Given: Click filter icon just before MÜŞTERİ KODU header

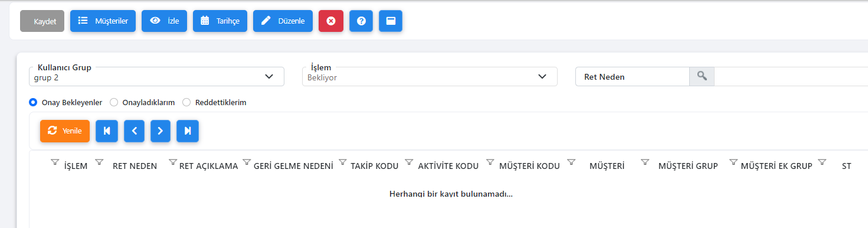Looking at the screenshot, I should click(x=490, y=162).
